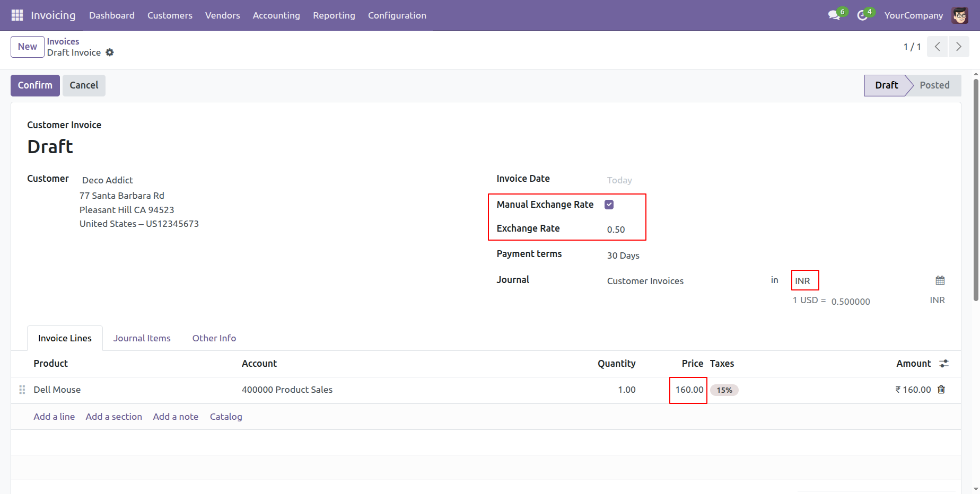Open the INR currency dropdown
This screenshot has width=980, height=494.
(804, 281)
